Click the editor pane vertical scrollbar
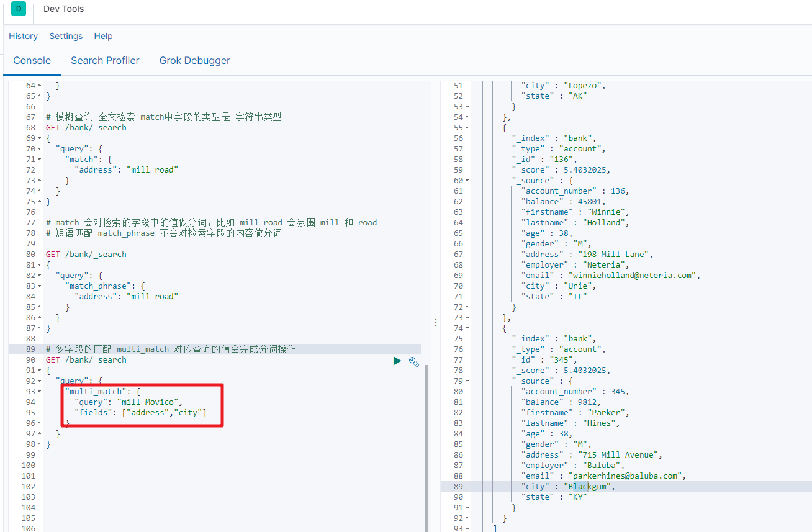 click(x=426, y=447)
